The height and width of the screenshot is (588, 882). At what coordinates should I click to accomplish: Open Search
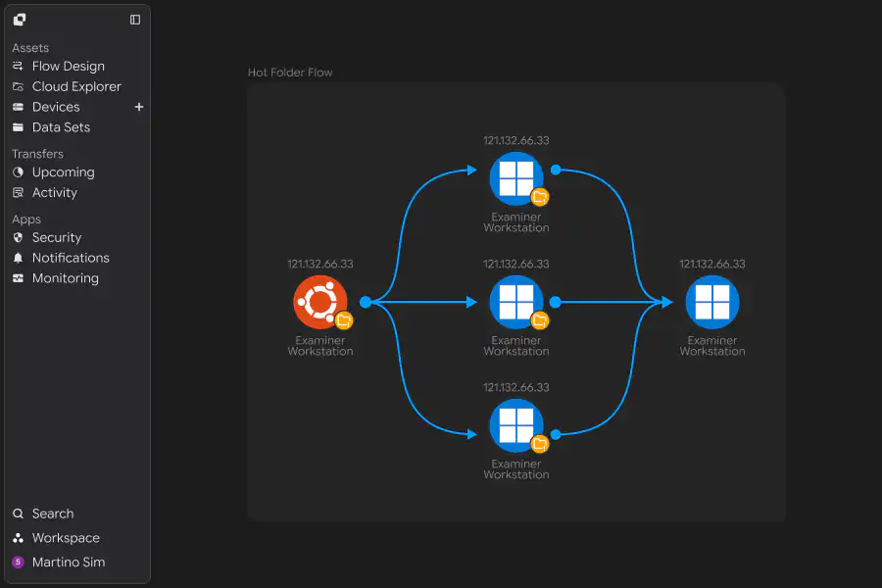click(52, 514)
